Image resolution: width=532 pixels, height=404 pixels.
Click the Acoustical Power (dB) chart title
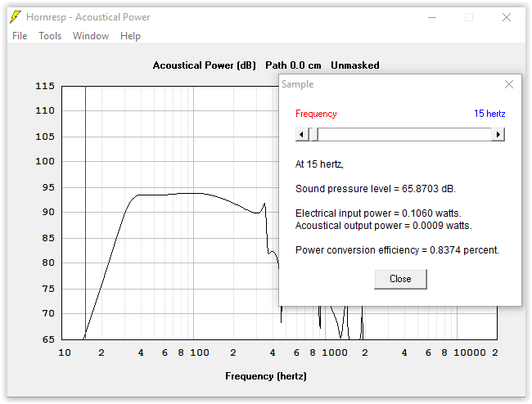tap(205, 65)
